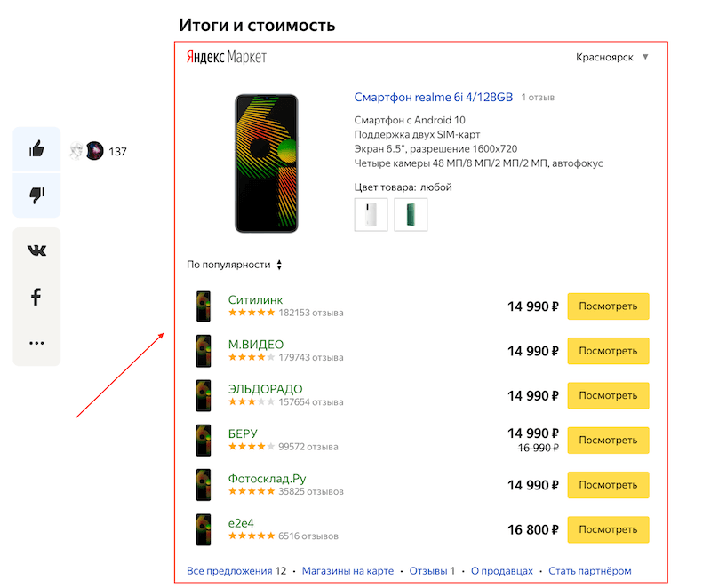Click the thumbs-down dislike button
The image size is (711, 588).
[x=36, y=195]
